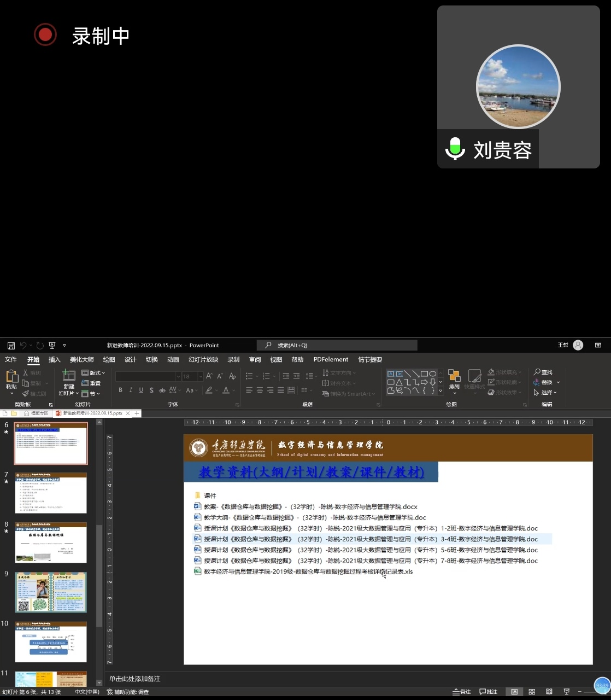Open the Select (选择) dropdown
The image size is (611, 700).
[x=545, y=393]
